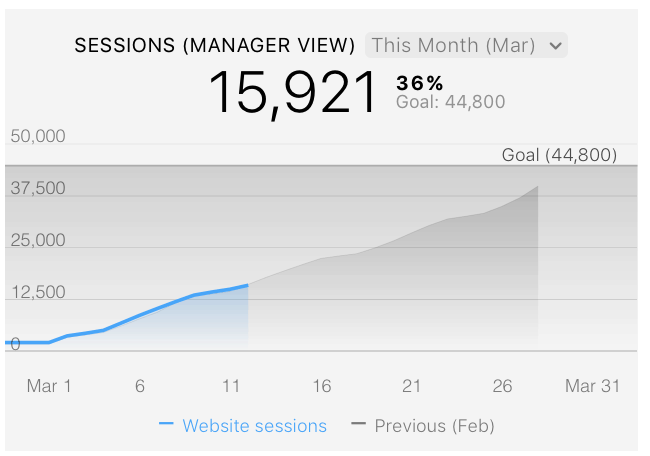Viewport: 650px width, 456px height.
Task: Click the 15,921 total sessions value
Action: 293,92
